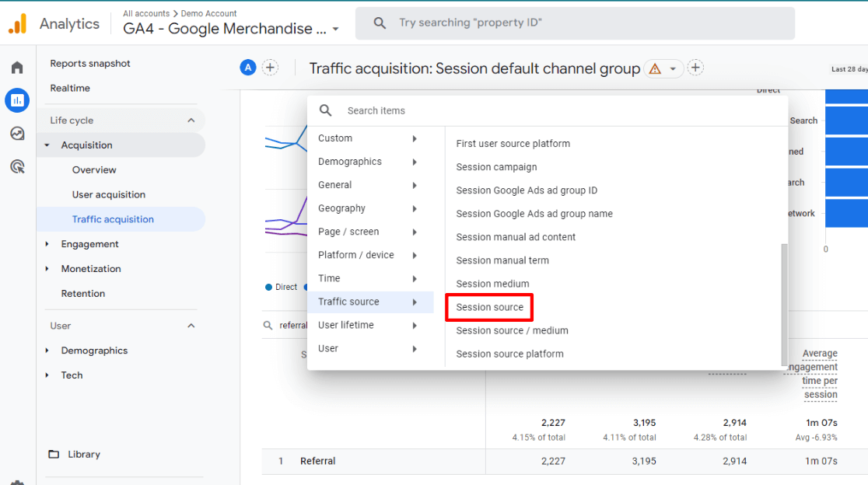
Task: Click the Google Analytics logo
Action: click(x=18, y=24)
